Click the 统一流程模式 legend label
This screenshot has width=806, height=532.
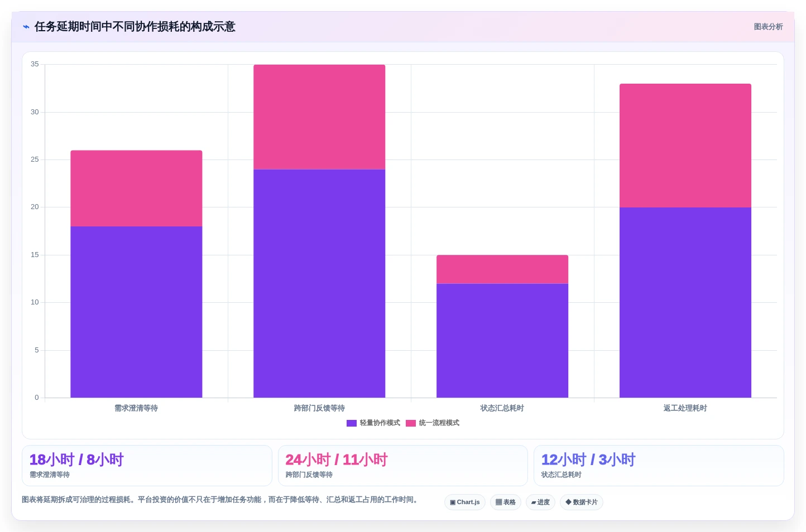pos(439,423)
